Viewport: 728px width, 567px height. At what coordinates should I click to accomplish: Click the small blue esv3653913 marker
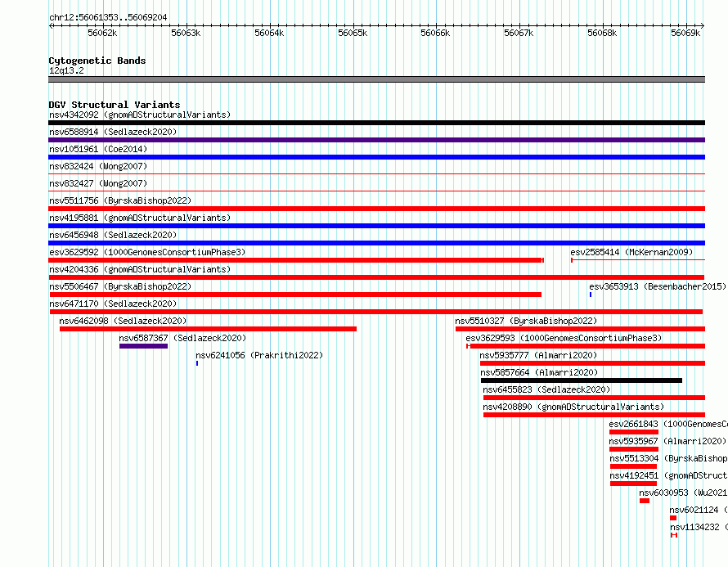(591, 295)
